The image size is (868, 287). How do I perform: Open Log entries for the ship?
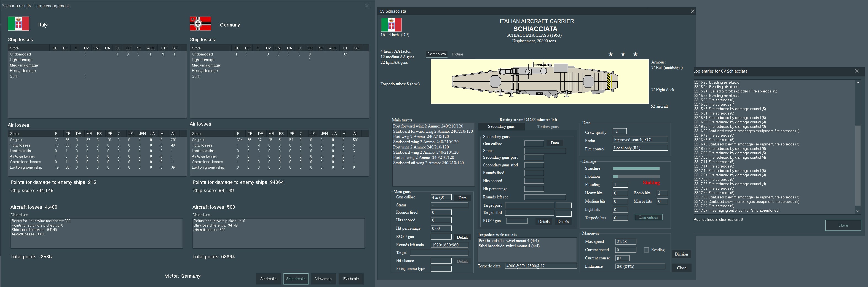coord(648,217)
